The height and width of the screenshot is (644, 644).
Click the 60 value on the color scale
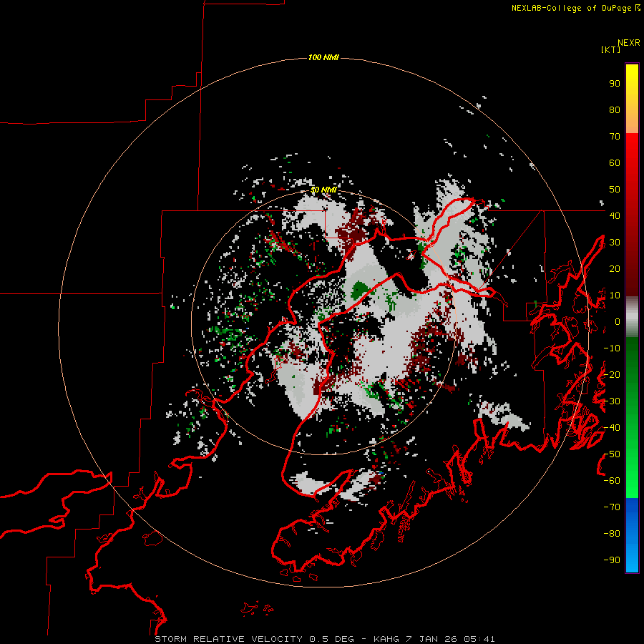click(615, 163)
